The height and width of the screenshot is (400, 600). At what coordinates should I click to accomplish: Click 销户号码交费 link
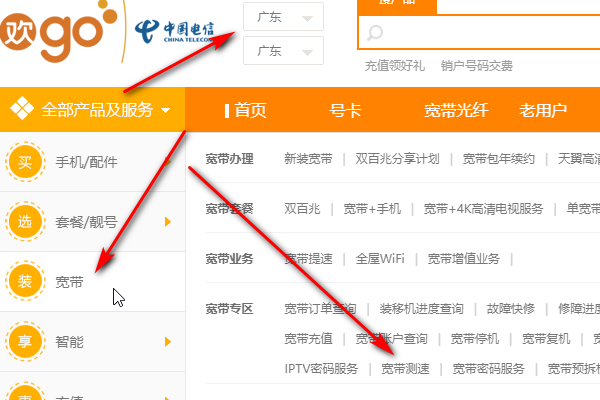click(476, 66)
